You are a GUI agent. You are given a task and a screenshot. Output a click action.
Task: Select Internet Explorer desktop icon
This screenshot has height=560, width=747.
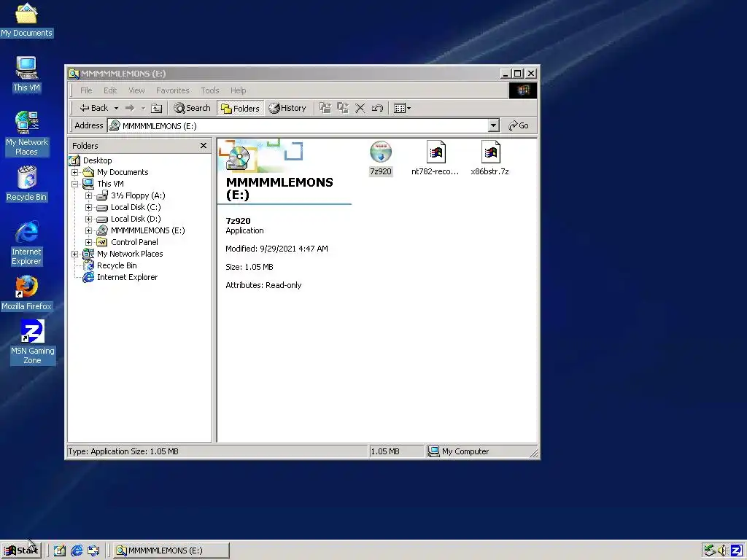point(27,243)
